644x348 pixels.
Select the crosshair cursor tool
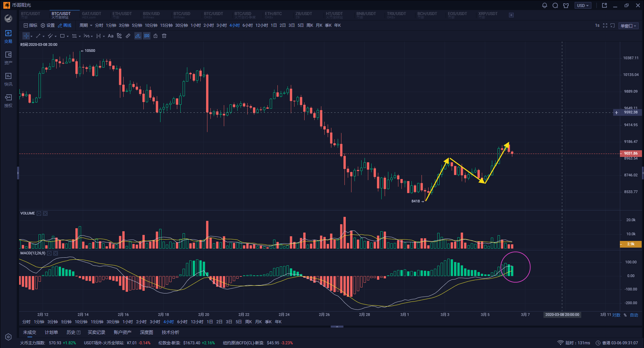pyautogui.click(x=26, y=36)
